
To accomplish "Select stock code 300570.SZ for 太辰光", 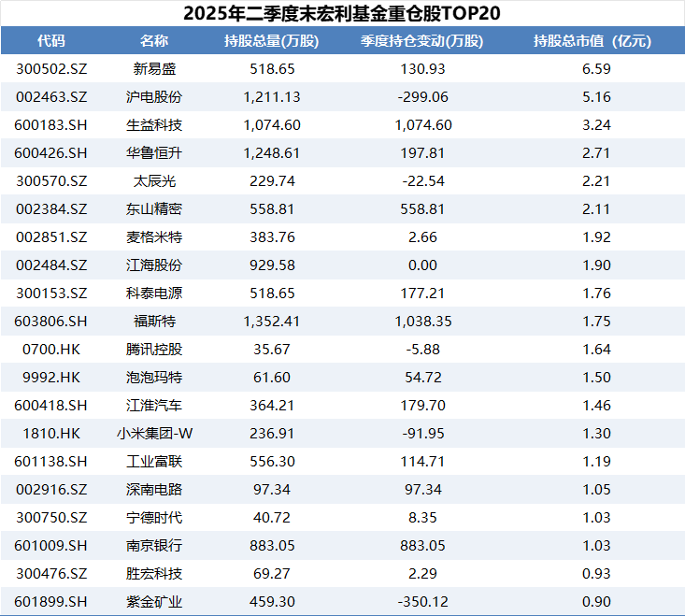I will click(51, 180).
